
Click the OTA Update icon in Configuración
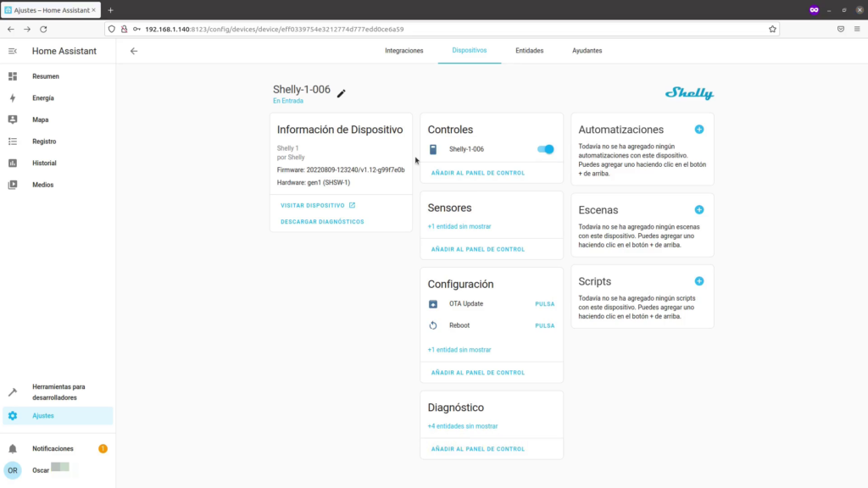[433, 303]
